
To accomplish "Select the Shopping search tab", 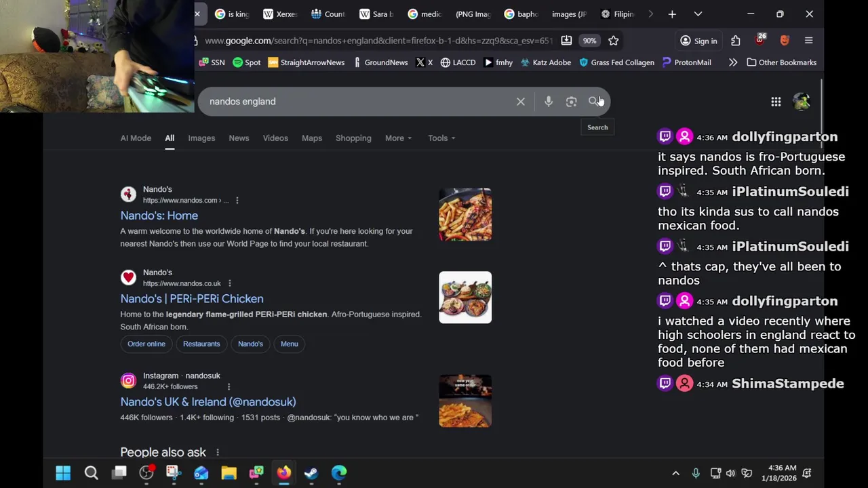I will [353, 138].
